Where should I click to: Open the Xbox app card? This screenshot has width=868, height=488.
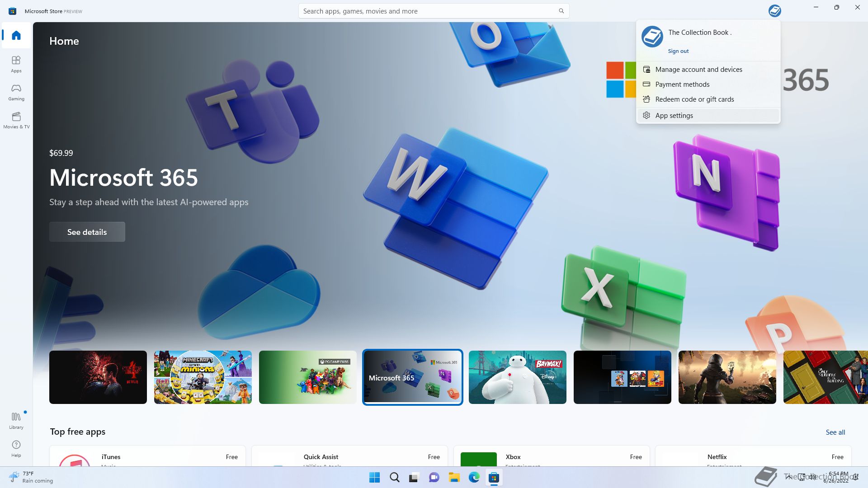coord(552,456)
